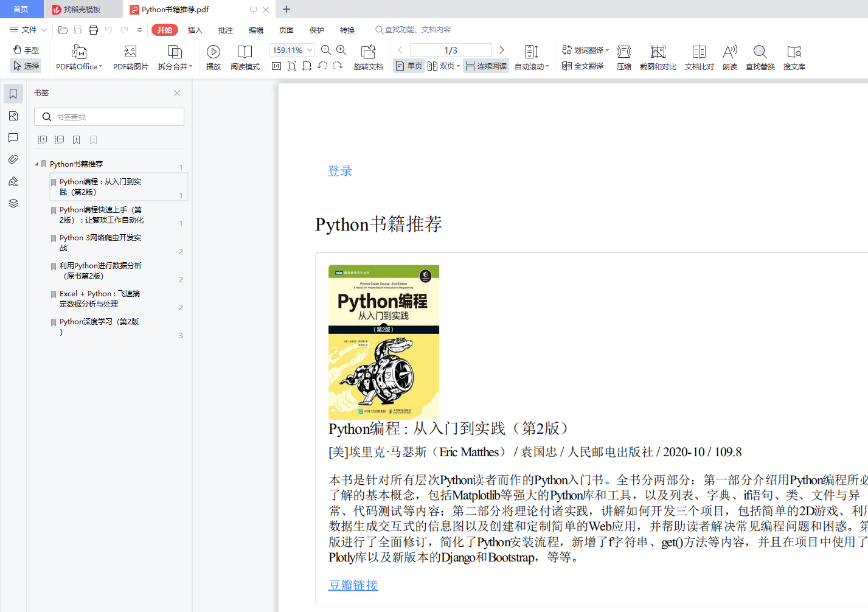868x612 pixels.
Task: Open the 编辑 ribbon tab
Action: point(256,30)
